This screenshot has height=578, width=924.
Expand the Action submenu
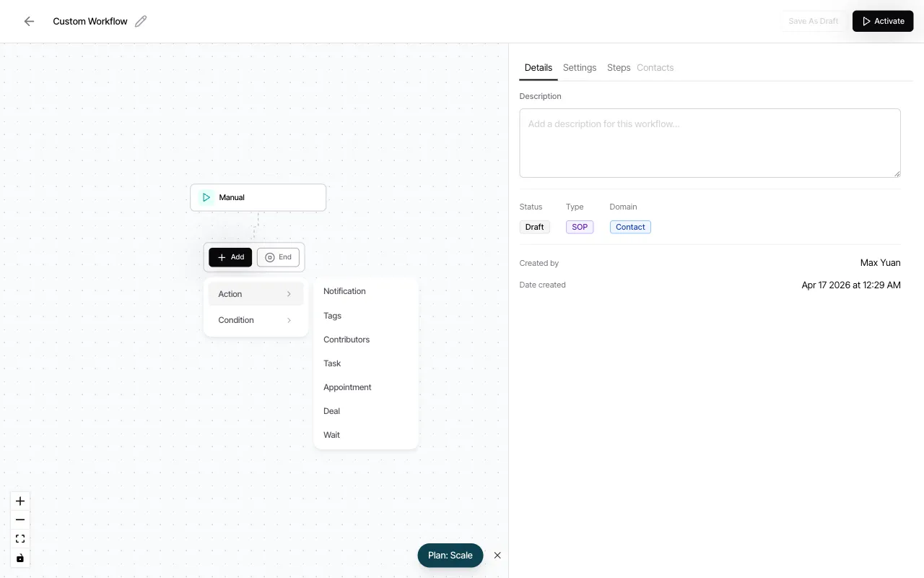(255, 294)
